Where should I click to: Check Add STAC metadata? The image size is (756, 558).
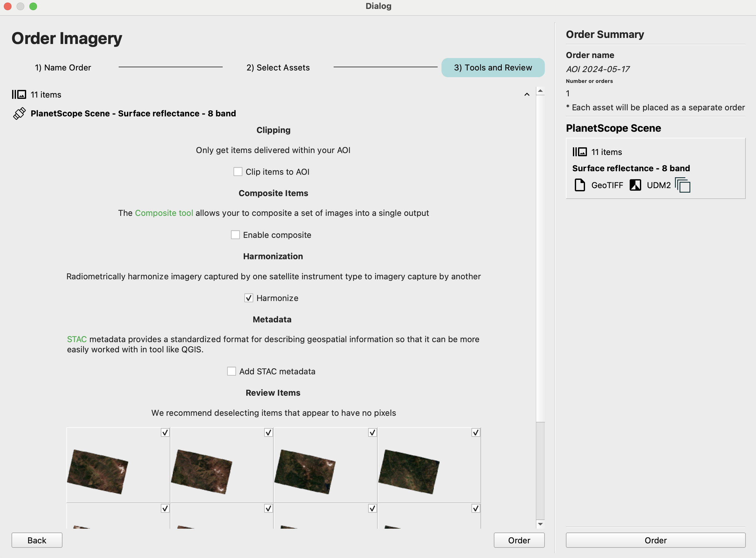232,371
